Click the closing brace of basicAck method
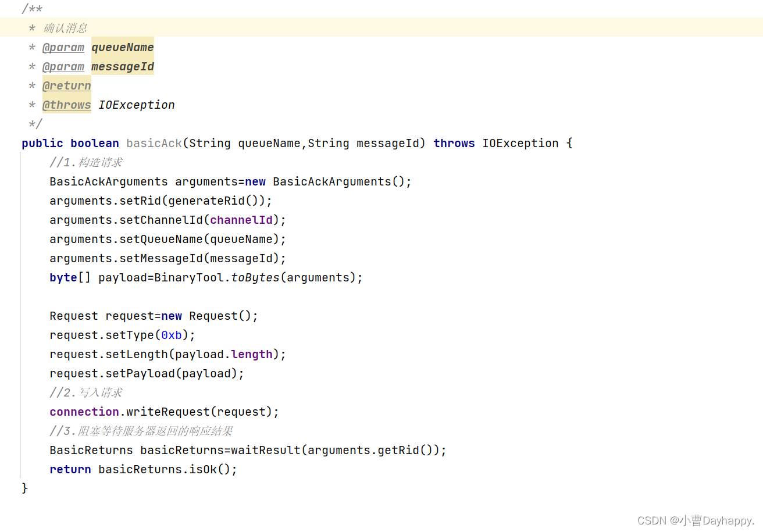This screenshot has height=532, width=763. (25, 488)
